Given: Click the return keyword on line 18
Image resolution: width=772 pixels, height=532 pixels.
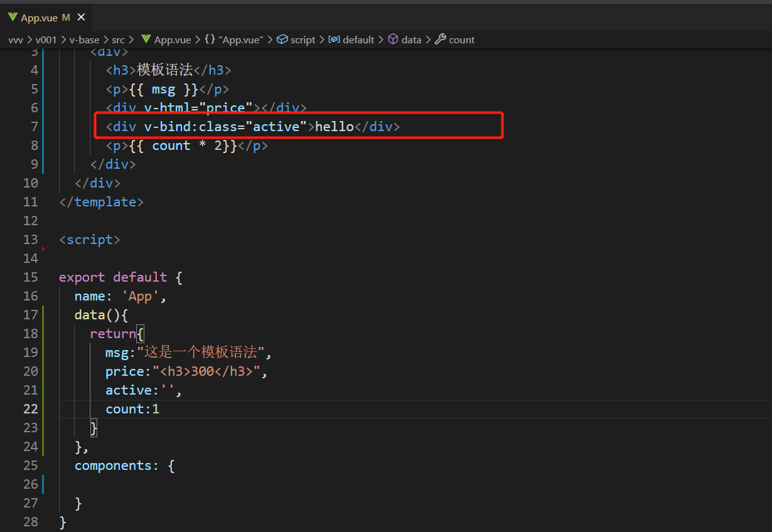Looking at the screenshot, I should (113, 334).
